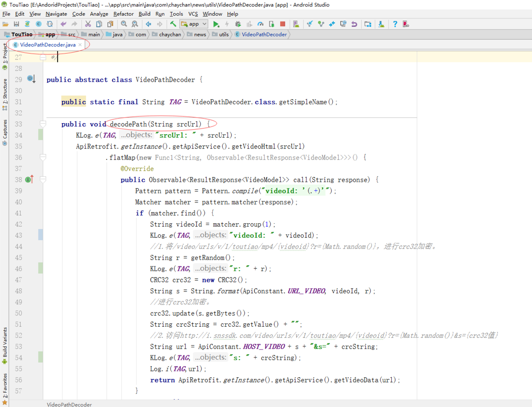Click the Copy icon in the toolbar
Viewport: 532px width, 407px height.
tap(99, 24)
